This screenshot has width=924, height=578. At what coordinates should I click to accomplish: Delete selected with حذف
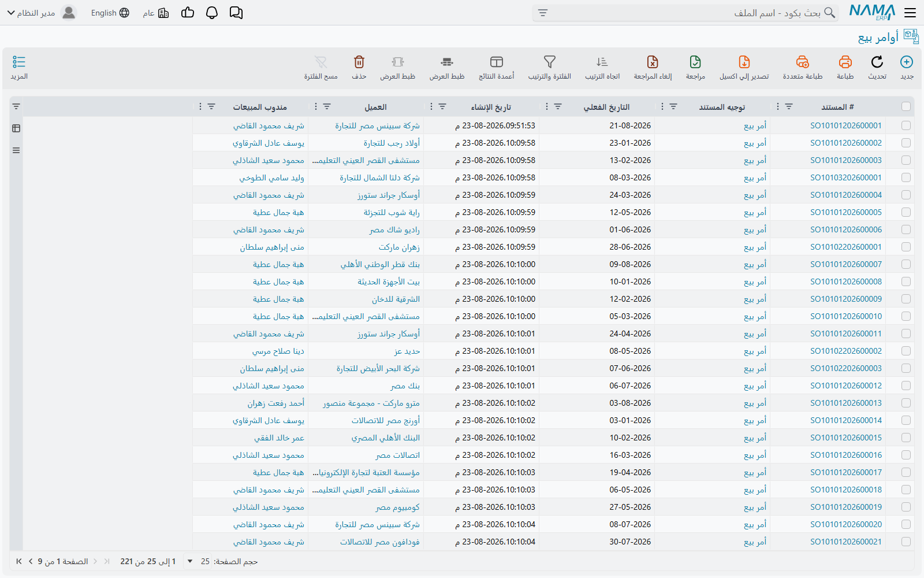point(359,67)
